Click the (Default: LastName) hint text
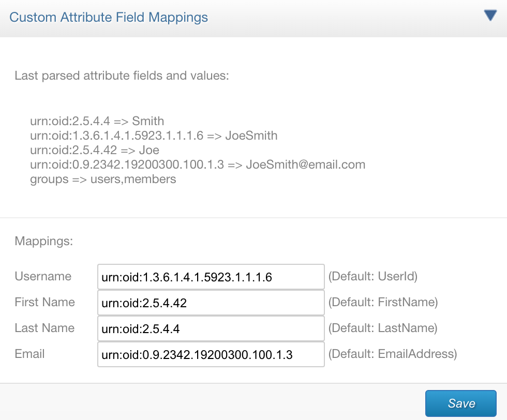 click(382, 328)
